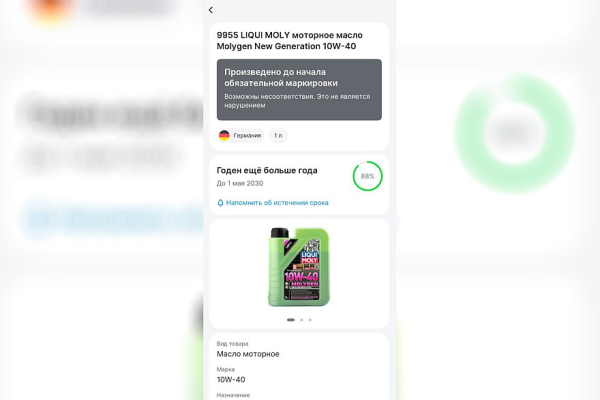Viewport: 600px width, 400px height.
Task: Click the 88% circular shelf-life indicator
Action: (367, 176)
